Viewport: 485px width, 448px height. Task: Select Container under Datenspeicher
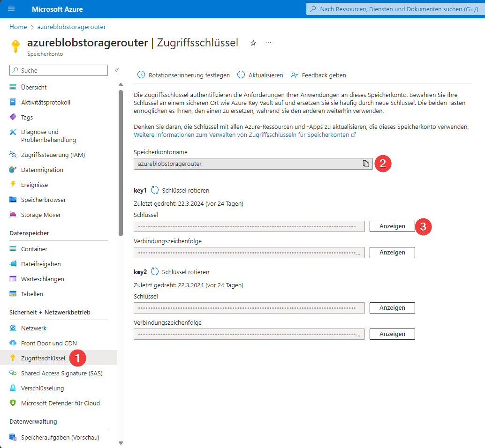[34, 249]
